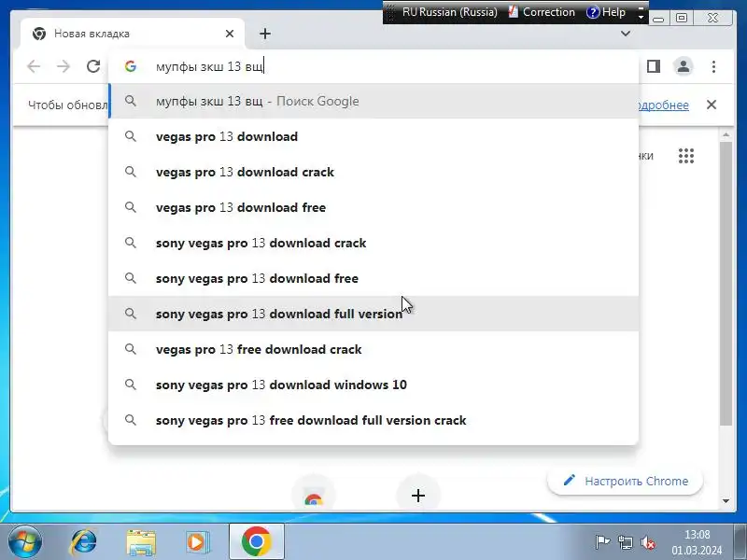Choose sony vegas pro 13 download windows 10
Image resolution: width=747 pixels, height=560 pixels.
click(373, 385)
